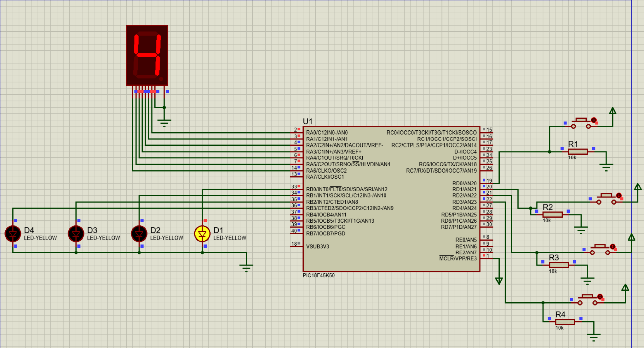The height and width of the screenshot is (348, 644).
Task: Click the LED D4 symbol
Action: pos(13,234)
